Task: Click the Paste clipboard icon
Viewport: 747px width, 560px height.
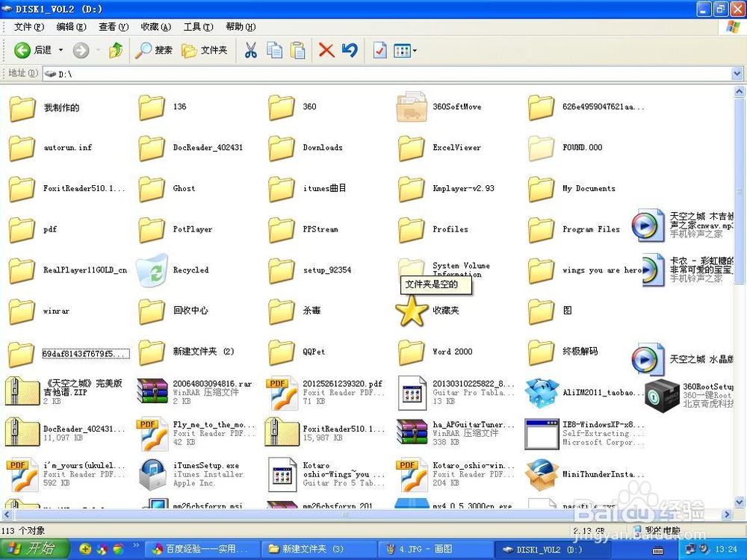Action: pos(297,50)
